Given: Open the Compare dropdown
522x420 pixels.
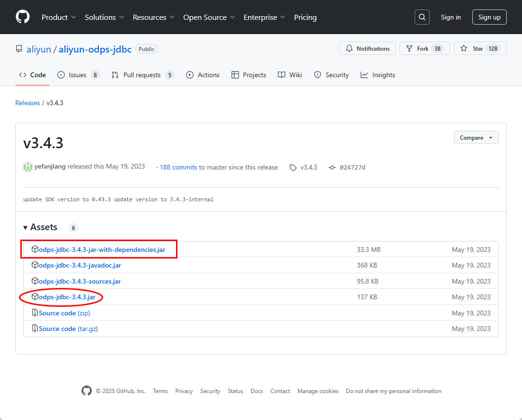Looking at the screenshot, I should click(476, 138).
